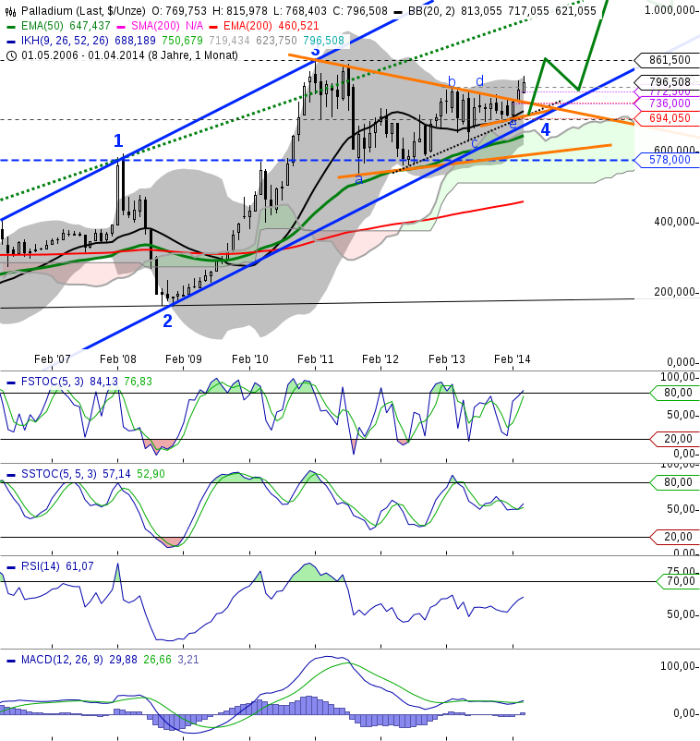This screenshot has height=741, width=700.
Task: Select the blue 578,000 support level tag
Action: click(670, 160)
